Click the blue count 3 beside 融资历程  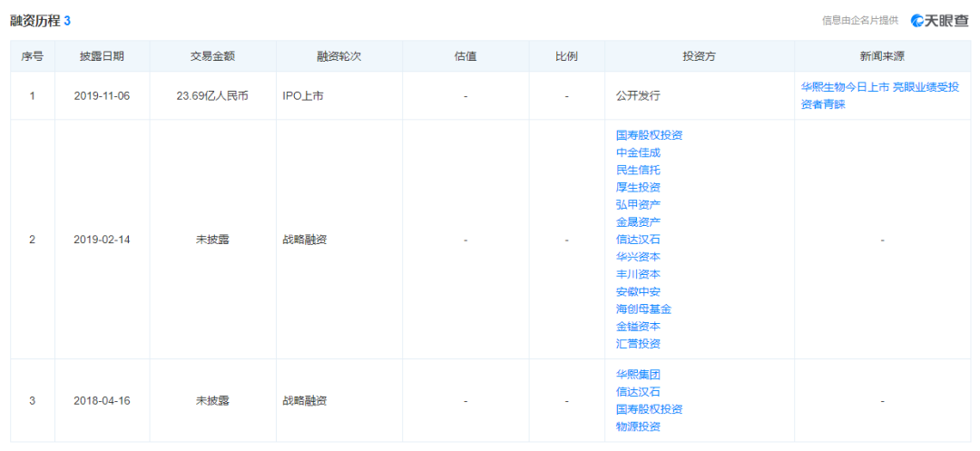pyautogui.click(x=67, y=21)
